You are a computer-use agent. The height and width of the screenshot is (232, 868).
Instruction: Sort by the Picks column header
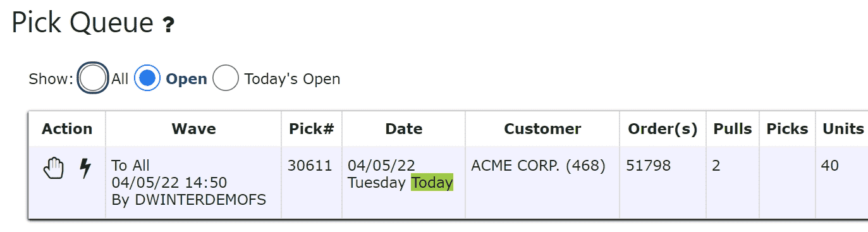click(x=787, y=129)
